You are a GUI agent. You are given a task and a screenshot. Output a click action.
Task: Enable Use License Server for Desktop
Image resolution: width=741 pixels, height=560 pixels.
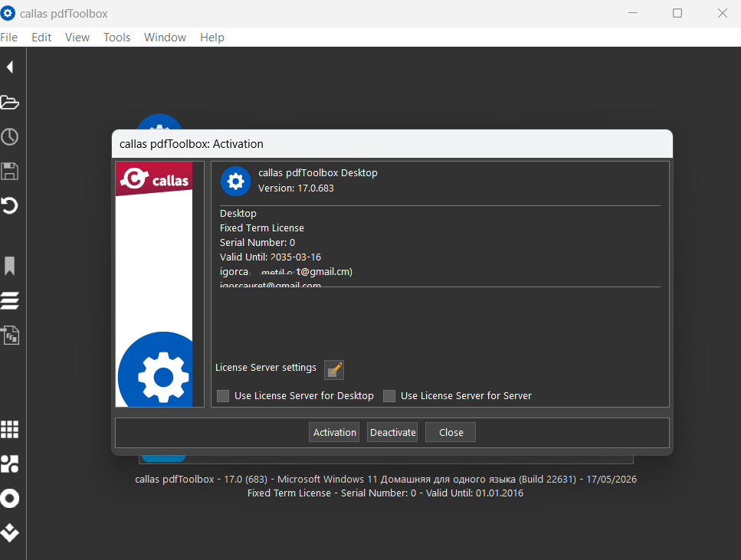tap(222, 395)
